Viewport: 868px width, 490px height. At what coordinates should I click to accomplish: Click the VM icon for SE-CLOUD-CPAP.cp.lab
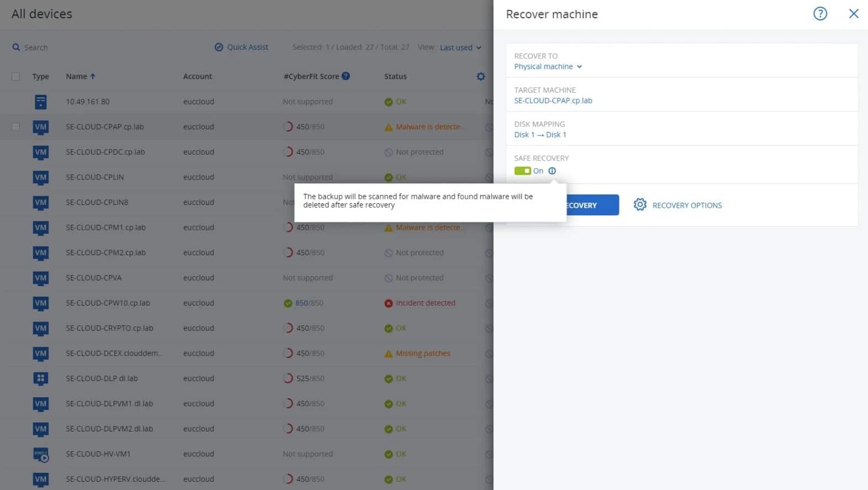(x=41, y=127)
